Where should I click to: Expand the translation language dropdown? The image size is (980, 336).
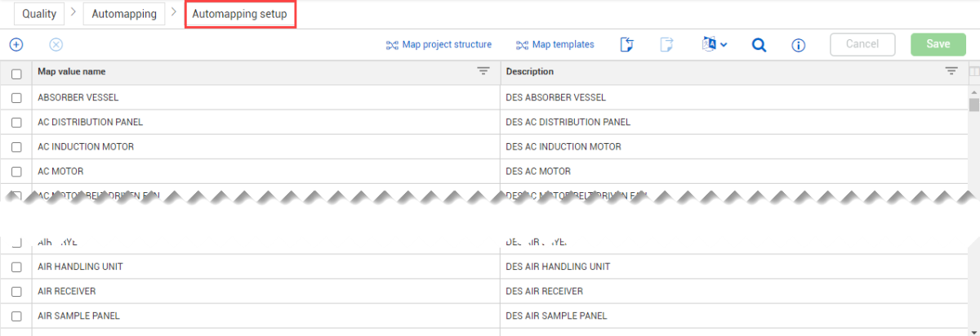click(x=714, y=45)
